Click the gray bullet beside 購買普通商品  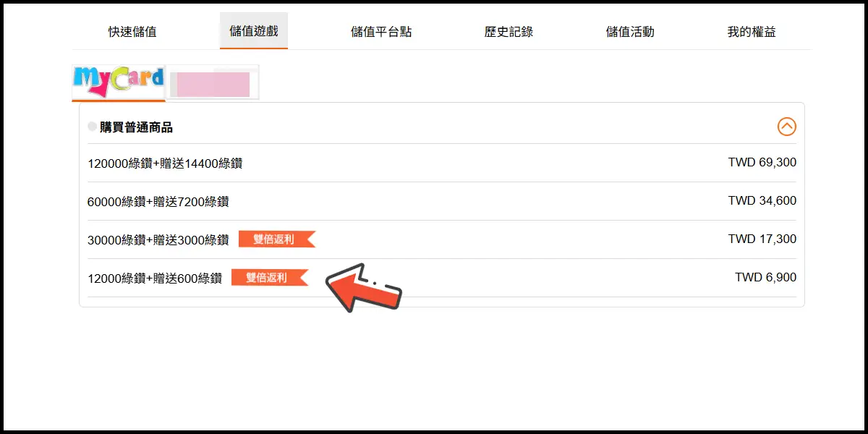[92, 127]
